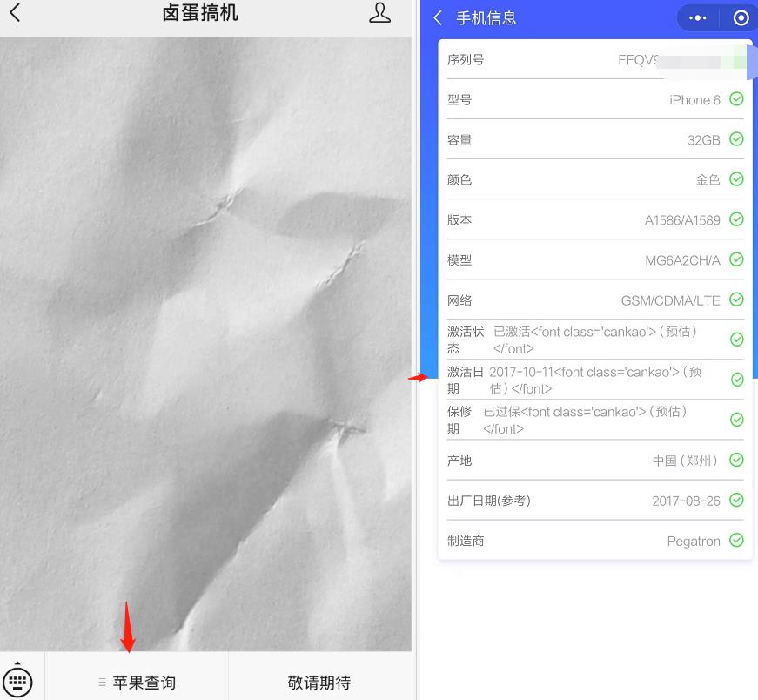The height and width of the screenshot is (700, 758).
Task: Select the 2017-08-26 factory date value
Action: pos(686,501)
